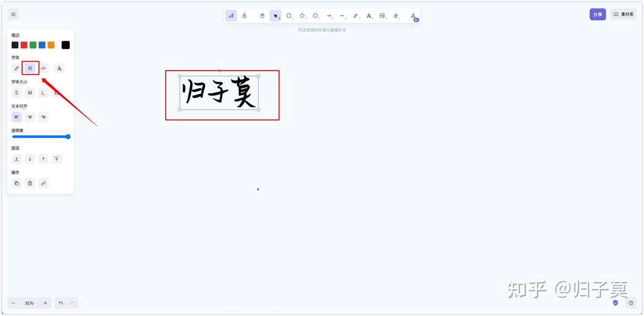This screenshot has width=644, height=316.
Task: Select the Hand pan tool
Action: pyautogui.click(x=262, y=16)
